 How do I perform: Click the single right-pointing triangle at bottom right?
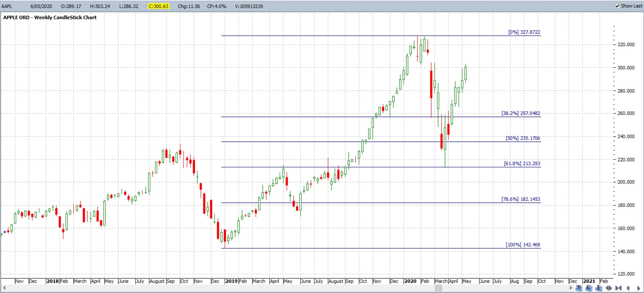(x=638, y=288)
